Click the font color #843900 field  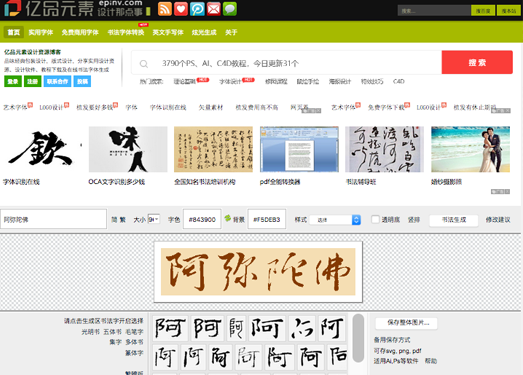click(x=202, y=219)
